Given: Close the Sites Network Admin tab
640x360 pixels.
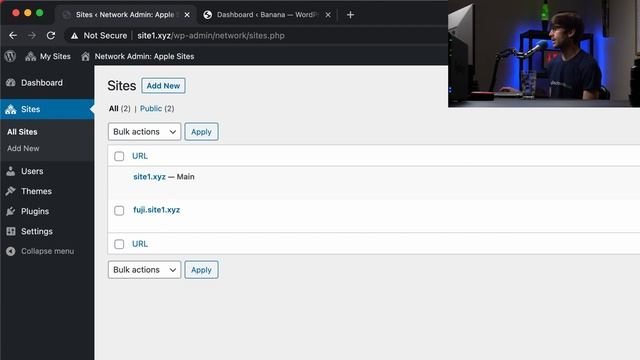Looking at the screenshot, I should [187, 15].
